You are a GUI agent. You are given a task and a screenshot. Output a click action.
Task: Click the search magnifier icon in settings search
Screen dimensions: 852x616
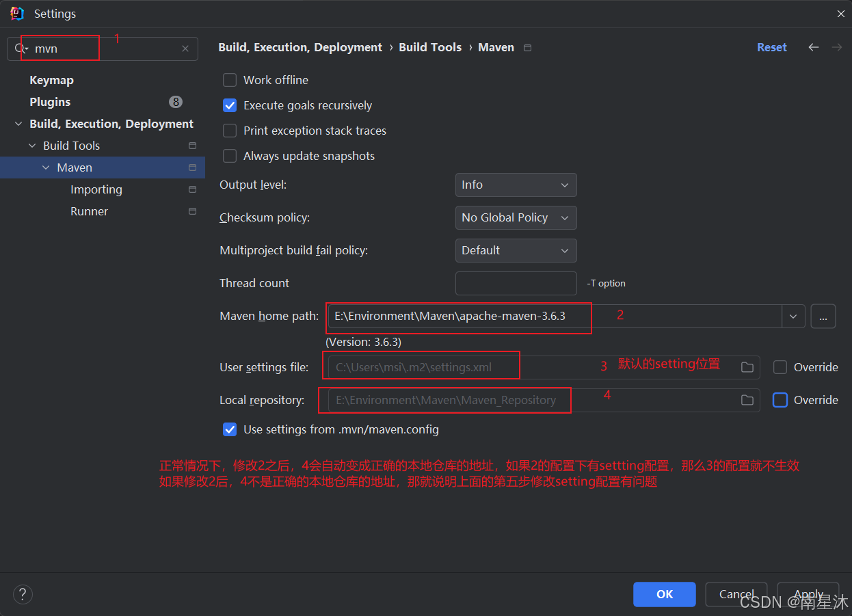[21, 49]
